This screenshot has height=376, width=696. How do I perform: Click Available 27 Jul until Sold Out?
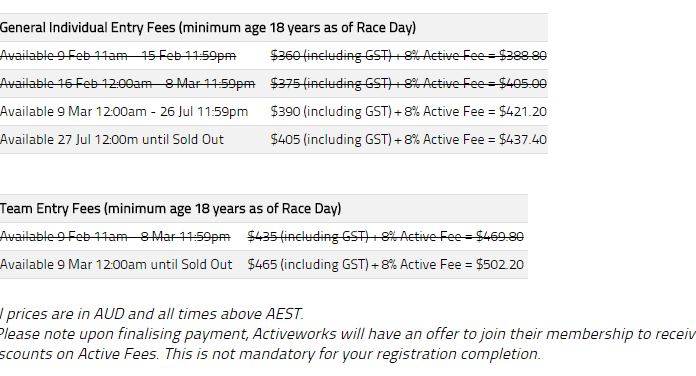coord(112,139)
